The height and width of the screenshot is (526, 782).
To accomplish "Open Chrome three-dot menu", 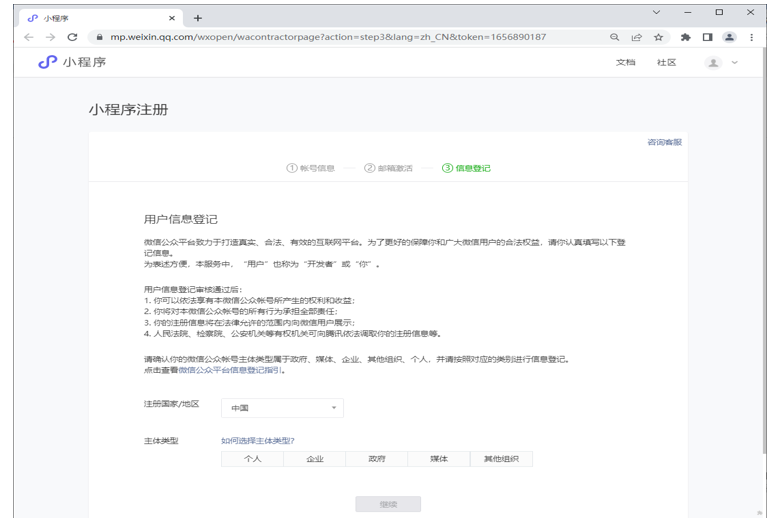I will (x=752, y=37).
